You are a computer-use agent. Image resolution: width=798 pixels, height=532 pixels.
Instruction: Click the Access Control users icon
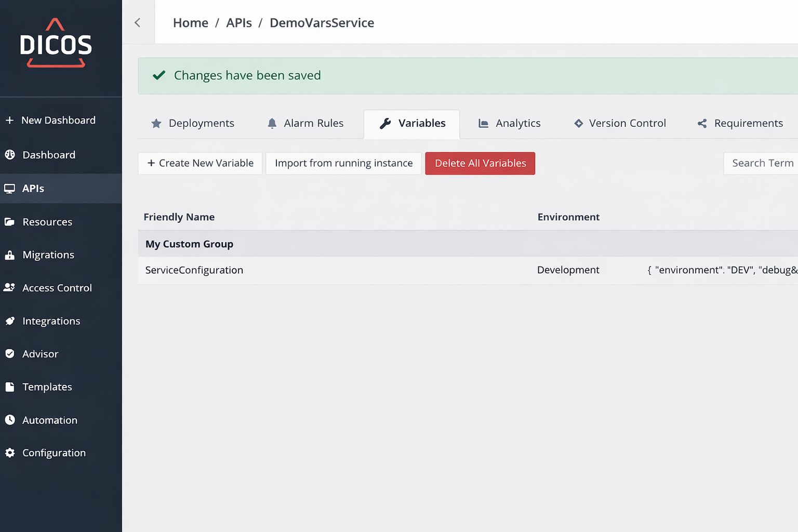[9, 288]
